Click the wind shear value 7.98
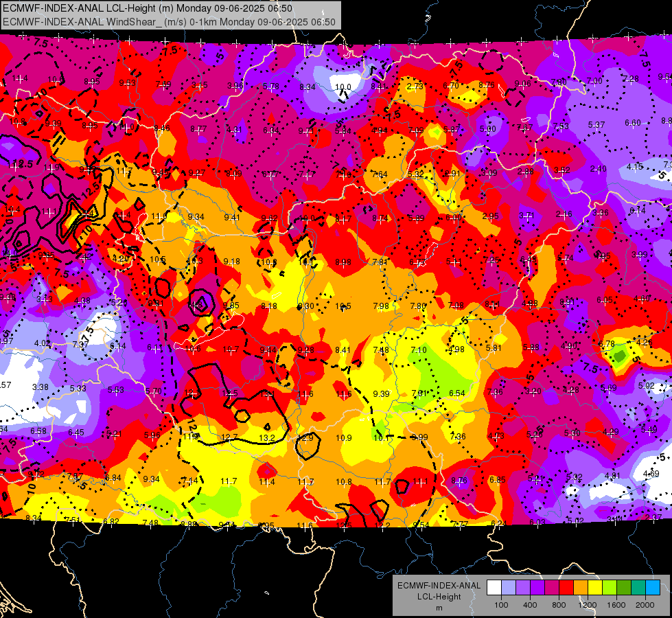 380,306
